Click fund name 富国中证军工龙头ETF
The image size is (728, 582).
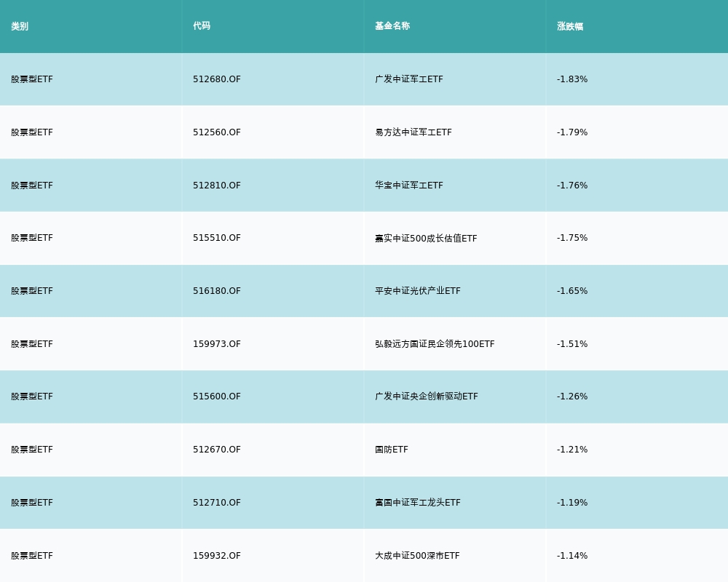click(x=418, y=503)
